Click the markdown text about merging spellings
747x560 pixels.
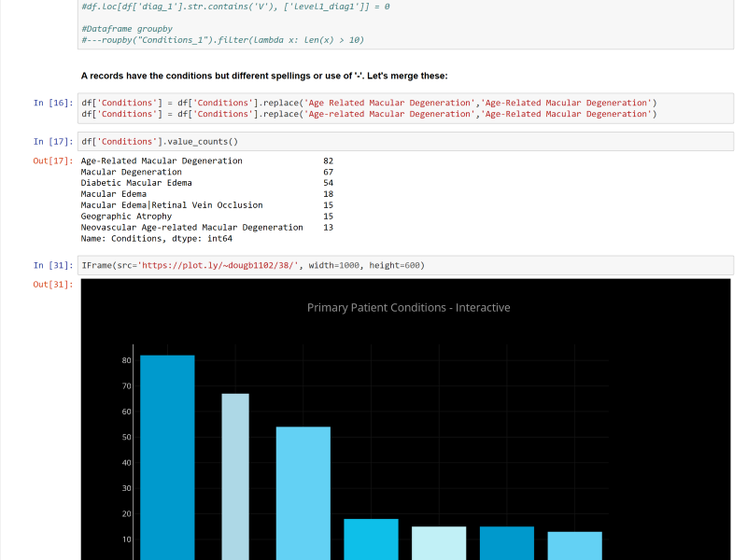pos(264,76)
